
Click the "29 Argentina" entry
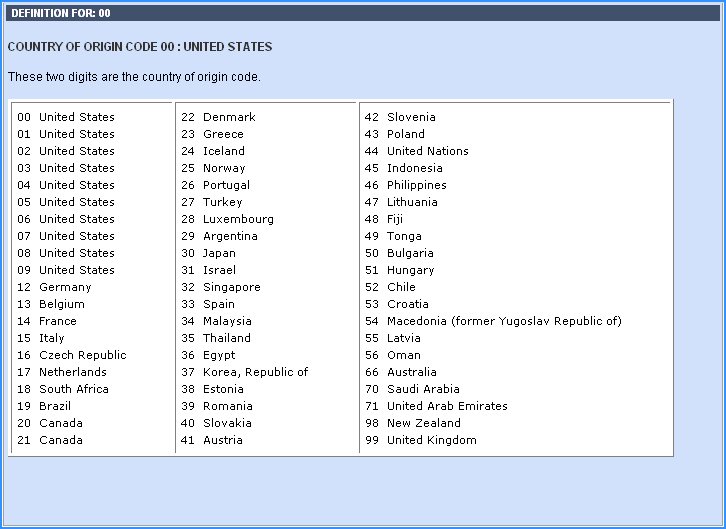pyautogui.click(x=219, y=236)
